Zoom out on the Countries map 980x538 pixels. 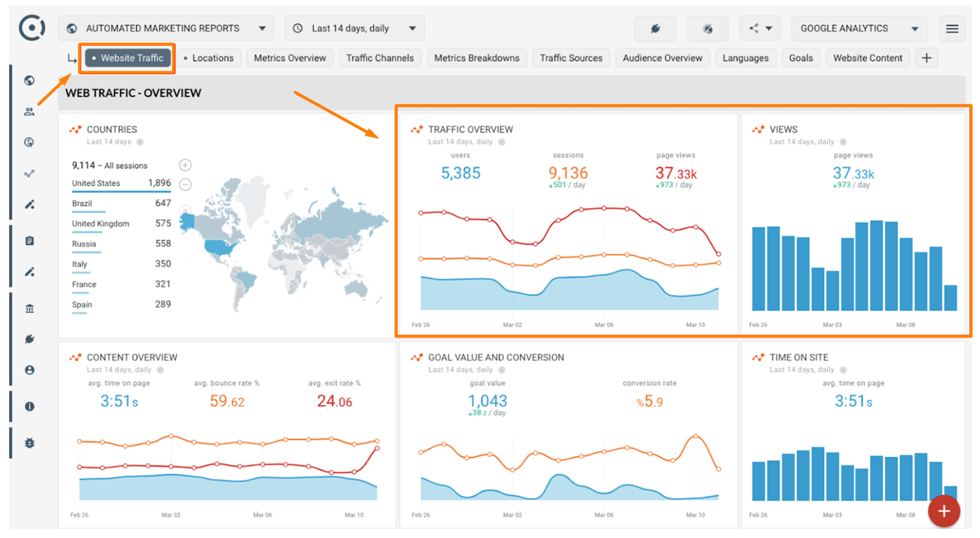point(185,185)
